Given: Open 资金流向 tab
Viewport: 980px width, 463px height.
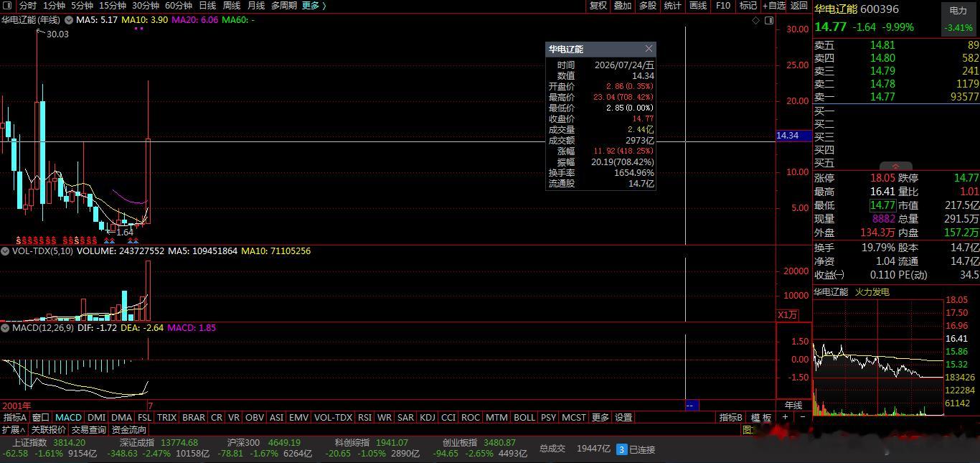Looking at the screenshot, I should (x=129, y=429).
